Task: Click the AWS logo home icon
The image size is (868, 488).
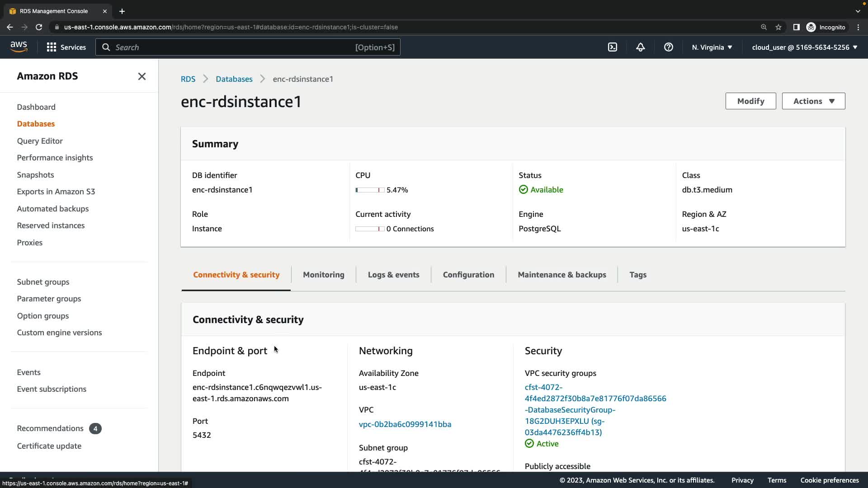Action: point(19,47)
